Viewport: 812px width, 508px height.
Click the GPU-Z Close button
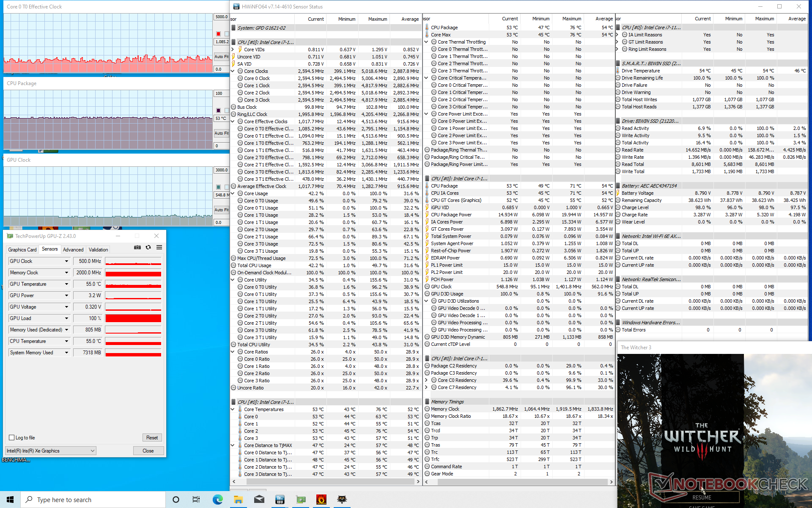pyautogui.click(x=148, y=451)
